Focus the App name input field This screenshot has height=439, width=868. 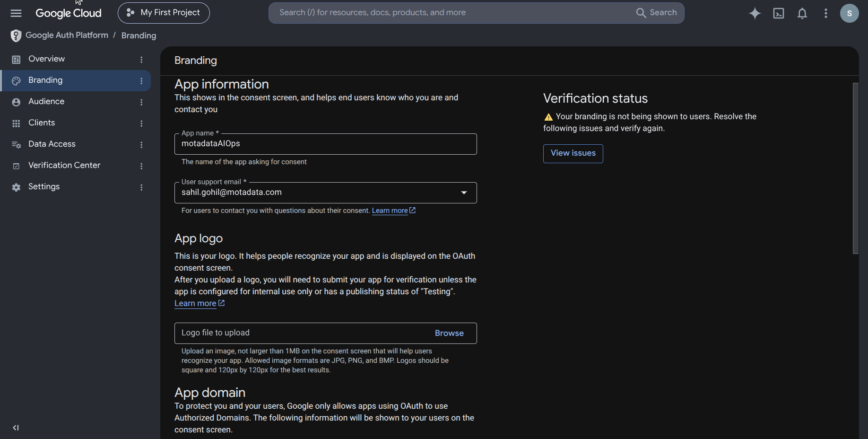[325, 144]
